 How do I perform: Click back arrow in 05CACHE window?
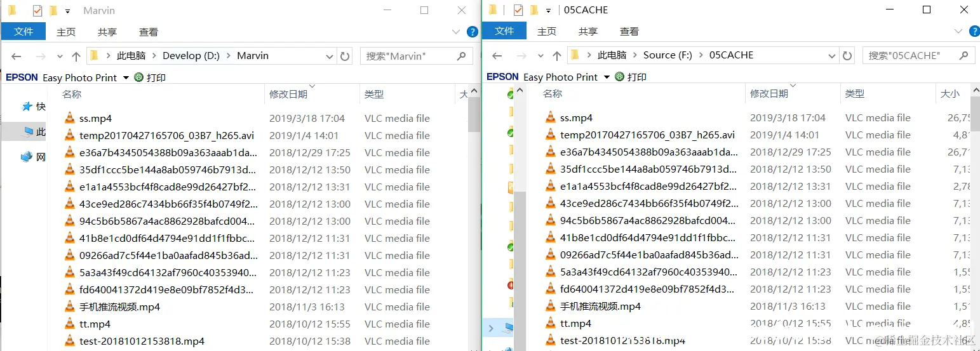[x=497, y=55]
